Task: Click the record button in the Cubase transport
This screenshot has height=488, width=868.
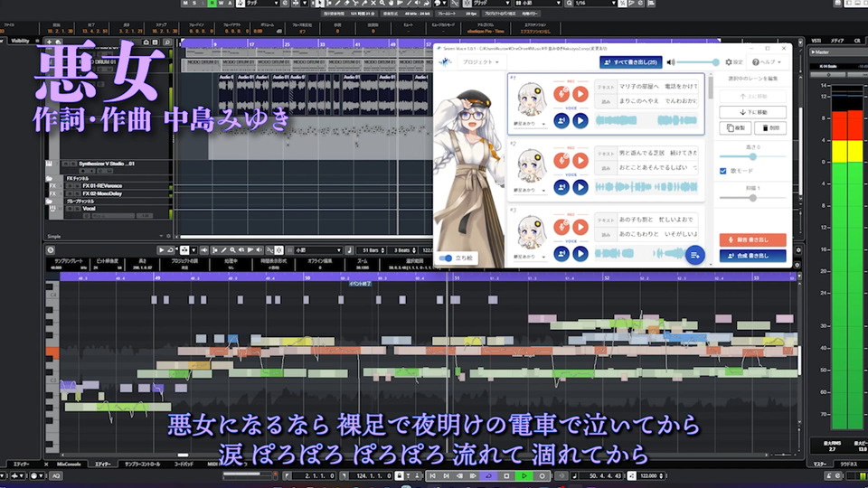Action: point(542,476)
